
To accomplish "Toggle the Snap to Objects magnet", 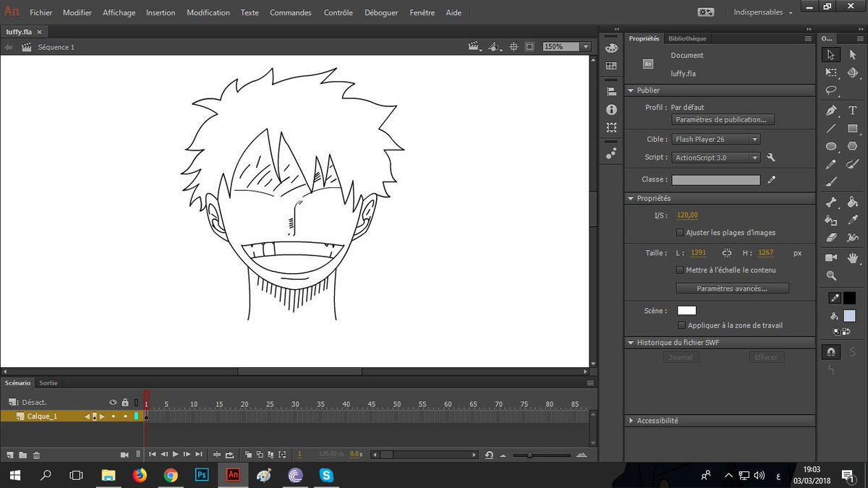I will tap(831, 352).
